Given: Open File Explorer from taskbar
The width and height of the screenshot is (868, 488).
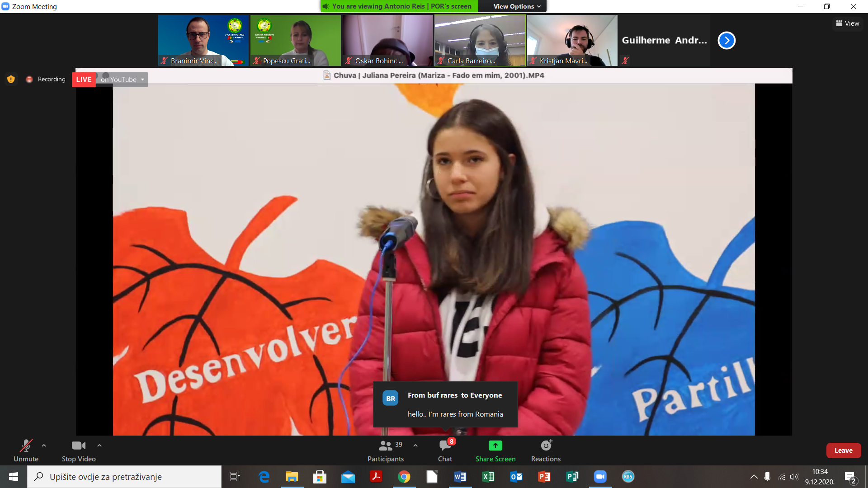Looking at the screenshot, I should [x=292, y=477].
